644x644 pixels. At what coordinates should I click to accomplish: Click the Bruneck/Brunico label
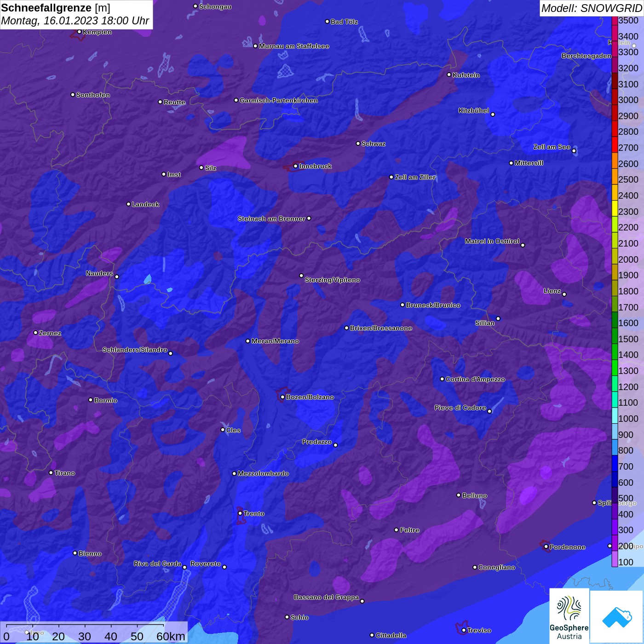tap(433, 305)
